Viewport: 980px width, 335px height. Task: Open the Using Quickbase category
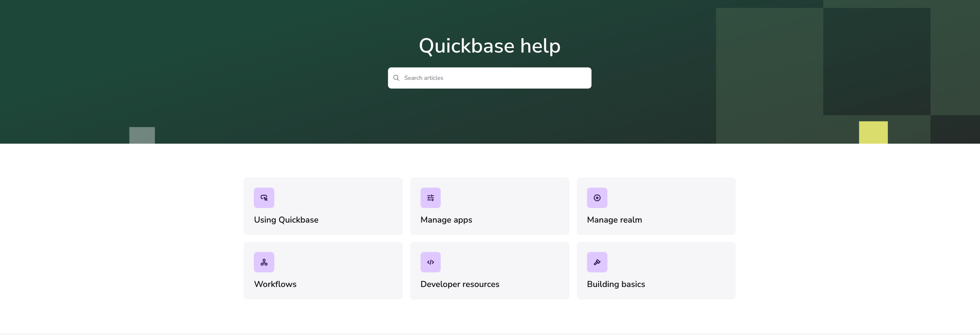(x=323, y=206)
